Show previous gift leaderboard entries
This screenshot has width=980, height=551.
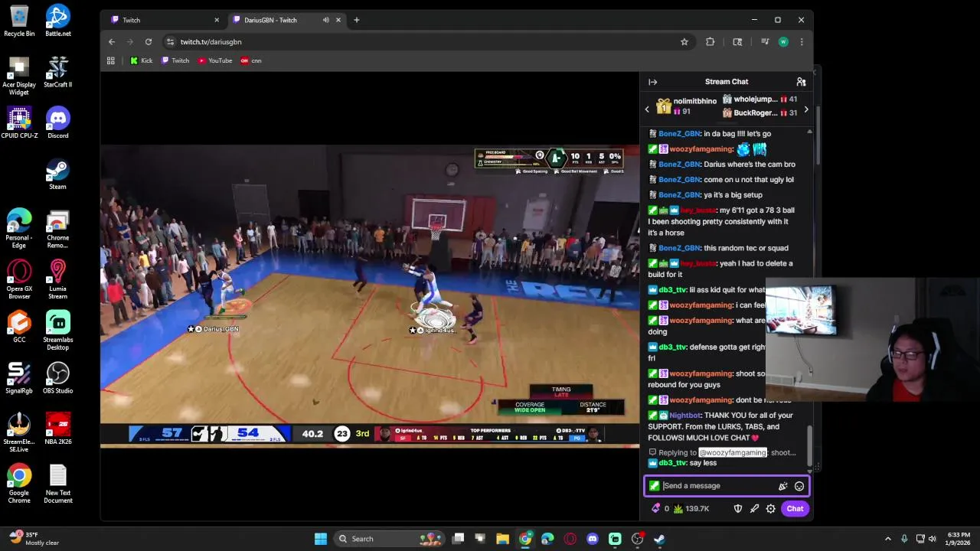[647, 109]
